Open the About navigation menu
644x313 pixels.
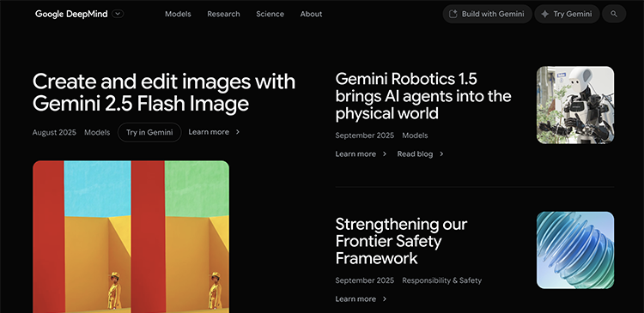point(311,14)
